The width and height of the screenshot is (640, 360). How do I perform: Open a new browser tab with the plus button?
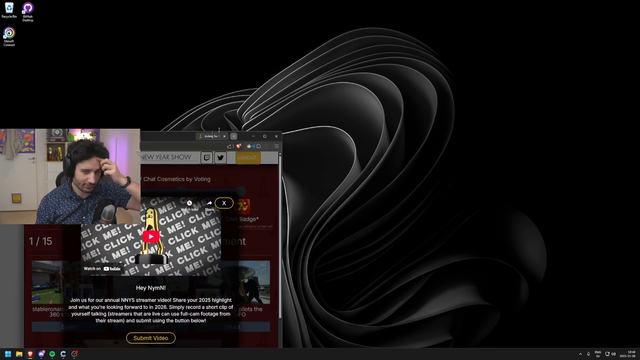233,136
